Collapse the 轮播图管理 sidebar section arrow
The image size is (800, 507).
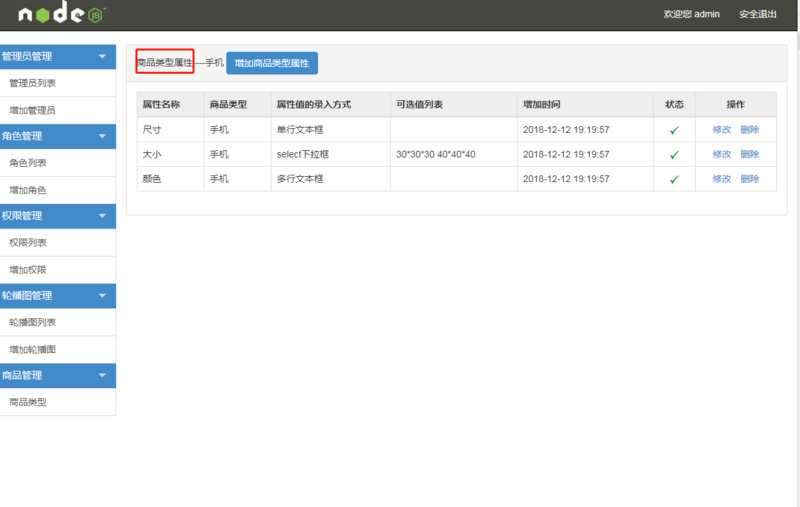pos(102,295)
